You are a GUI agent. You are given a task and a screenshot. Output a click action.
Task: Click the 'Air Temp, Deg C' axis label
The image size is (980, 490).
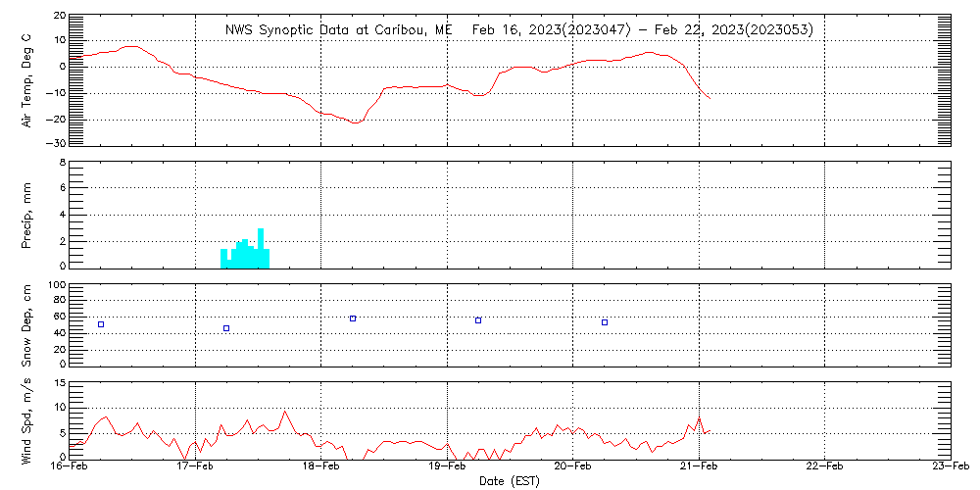pyautogui.click(x=26, y=81)
